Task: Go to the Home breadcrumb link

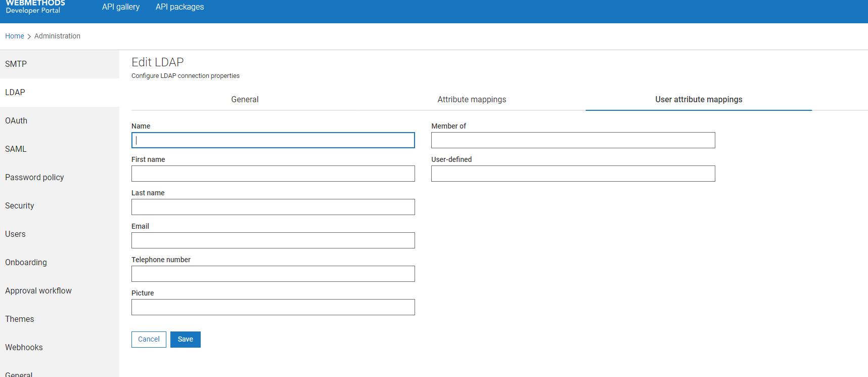Action: pyautogui.click(x=15, y=36)
